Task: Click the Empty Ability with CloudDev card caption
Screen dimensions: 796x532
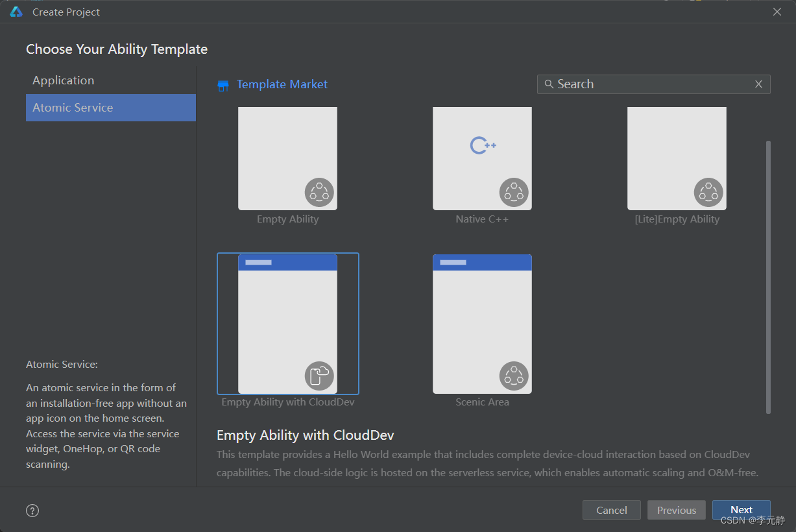Action: tap(288, 402)
